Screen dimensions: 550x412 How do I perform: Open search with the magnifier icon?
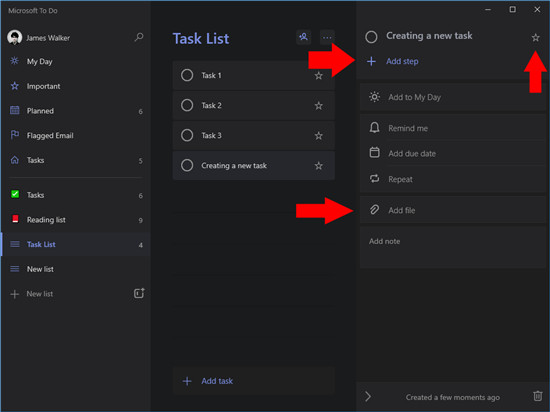point(139,37)
